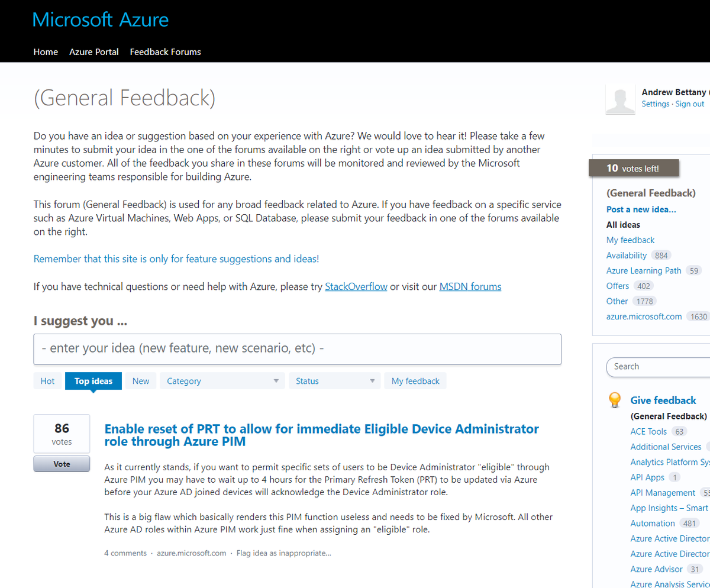Open My feedback filter tab

point(415,381)
